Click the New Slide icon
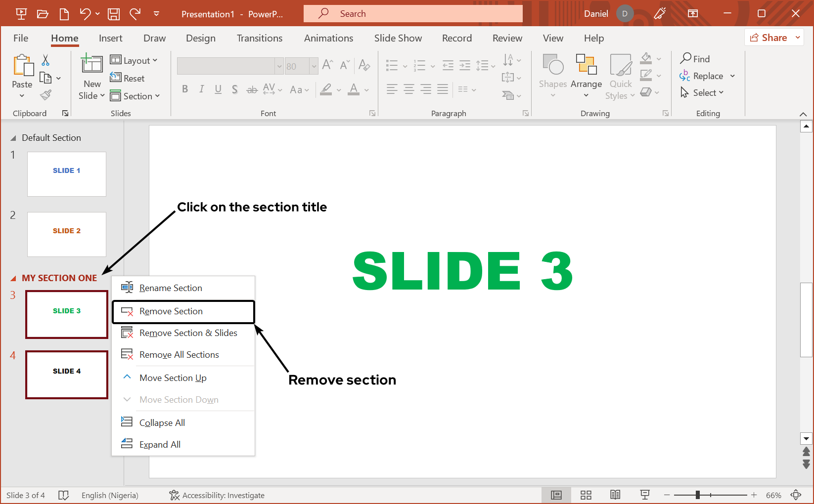The image size is (814, 504). coord(92,64)
